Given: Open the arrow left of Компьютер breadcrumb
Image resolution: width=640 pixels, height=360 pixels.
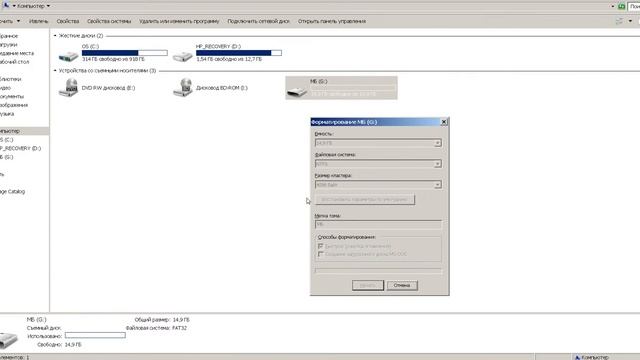Looking at the screenshot, I should (14, 6).
